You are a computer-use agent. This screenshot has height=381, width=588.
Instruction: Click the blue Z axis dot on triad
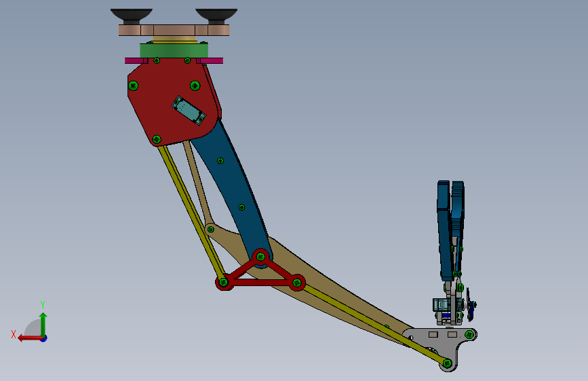[44, 338]
